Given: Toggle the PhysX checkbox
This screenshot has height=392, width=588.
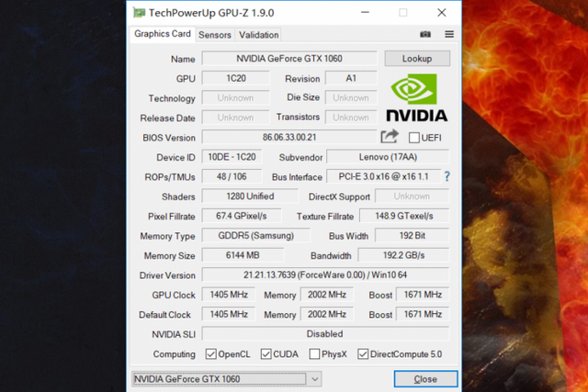Looking at the screenshot, I should pos(314,354).
